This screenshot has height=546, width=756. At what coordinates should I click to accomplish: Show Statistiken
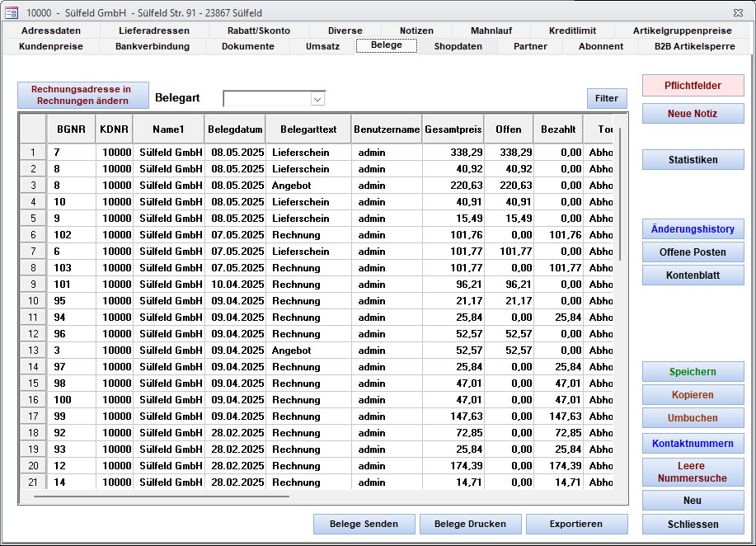[x=693, y=160]
